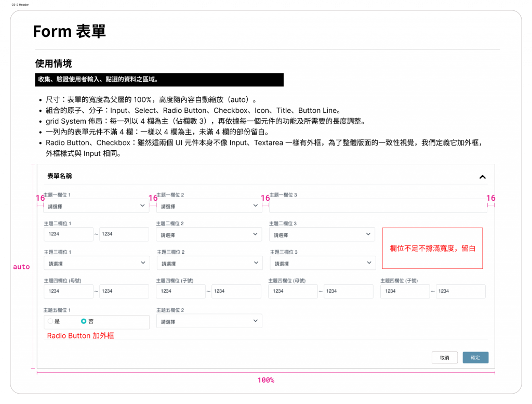Click the range end input of 主題二欄位 1
This screenshot has width=532, height=404.
(x=124, y=234)
